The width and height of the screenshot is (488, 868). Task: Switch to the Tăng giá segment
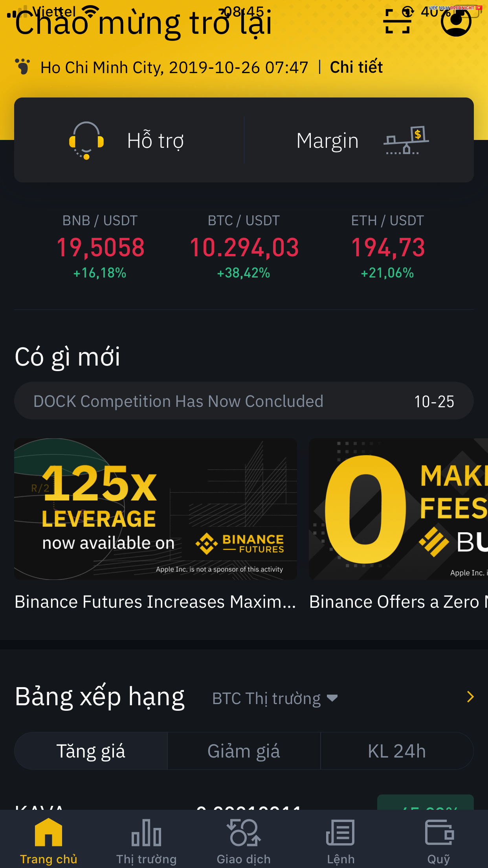91,751
